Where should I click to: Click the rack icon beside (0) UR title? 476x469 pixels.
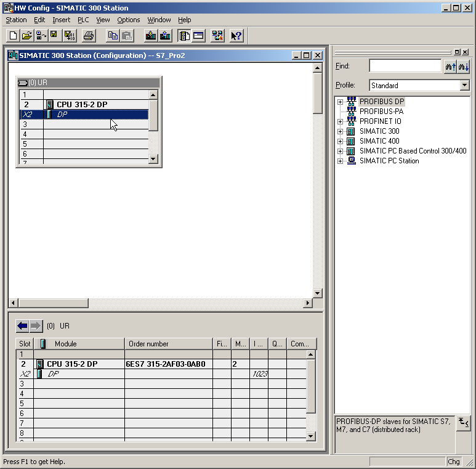[23, 83]
